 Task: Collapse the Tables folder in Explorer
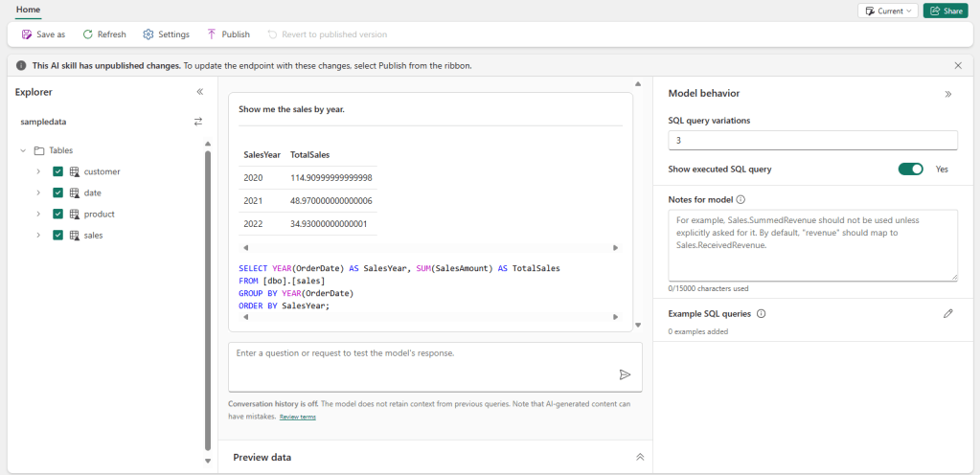click(23, 150)
